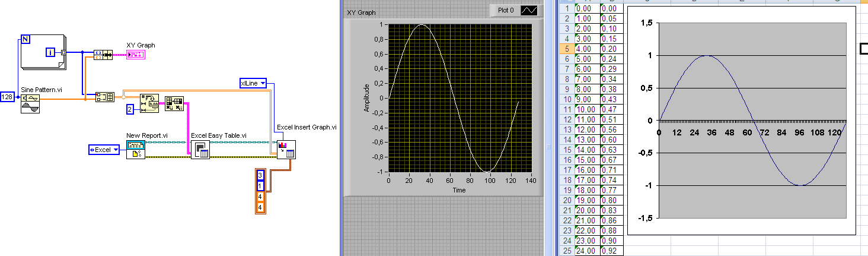868x256 pixels.
Task: Click cell containing 0,20
Action: (x=611, y=49)
